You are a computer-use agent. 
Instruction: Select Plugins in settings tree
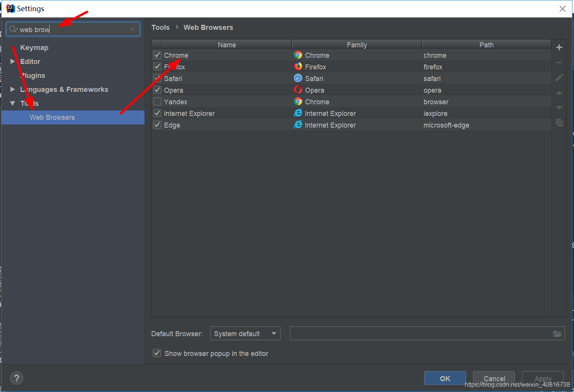click(33, 75)
